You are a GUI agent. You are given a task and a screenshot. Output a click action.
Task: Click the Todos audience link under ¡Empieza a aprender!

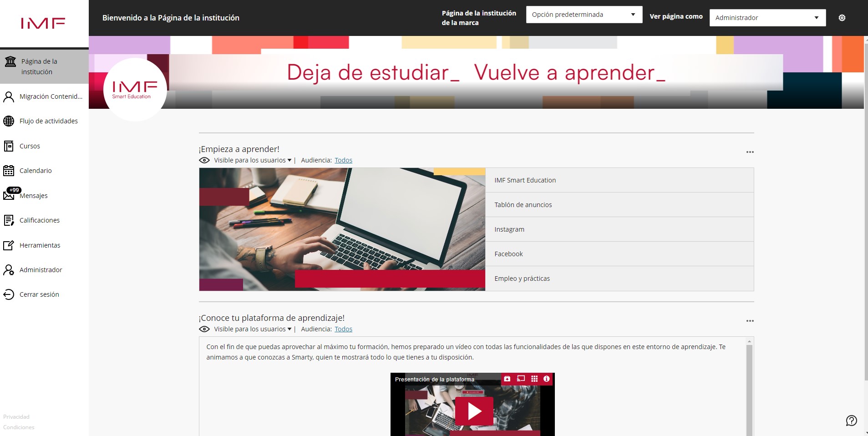tap(343, 160)
